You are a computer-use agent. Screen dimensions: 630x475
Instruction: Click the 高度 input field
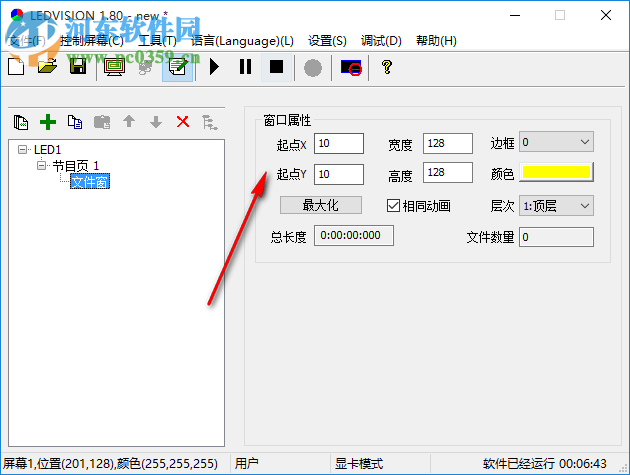click(x=448, y=173)
